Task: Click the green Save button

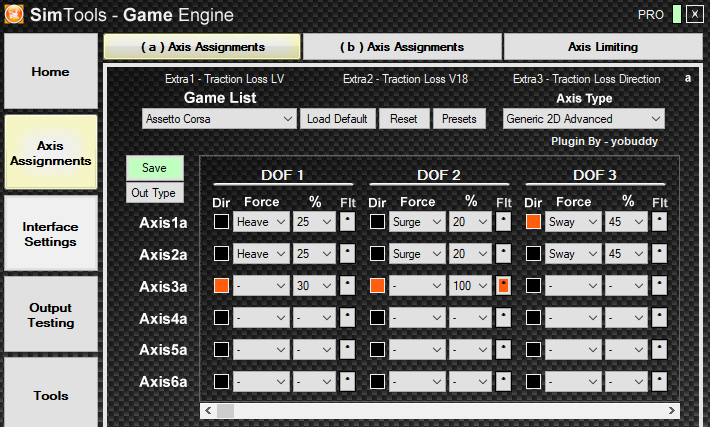Action: (x=154, y=168)
